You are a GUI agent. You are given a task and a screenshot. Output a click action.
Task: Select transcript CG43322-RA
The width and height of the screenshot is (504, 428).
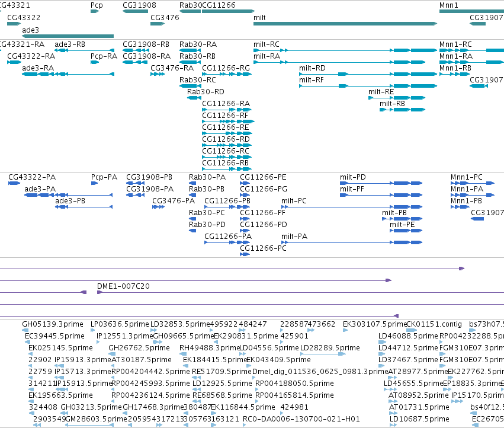click(31, 56)
